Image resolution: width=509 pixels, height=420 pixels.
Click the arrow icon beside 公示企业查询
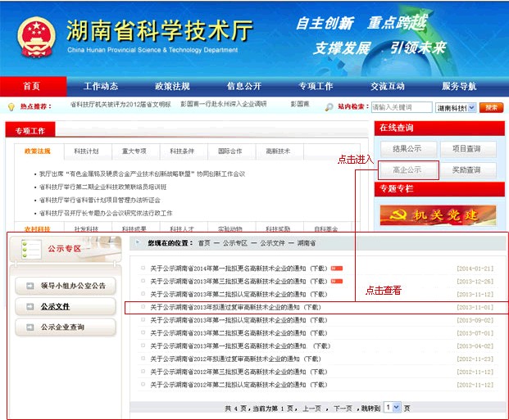click(30, 327)
